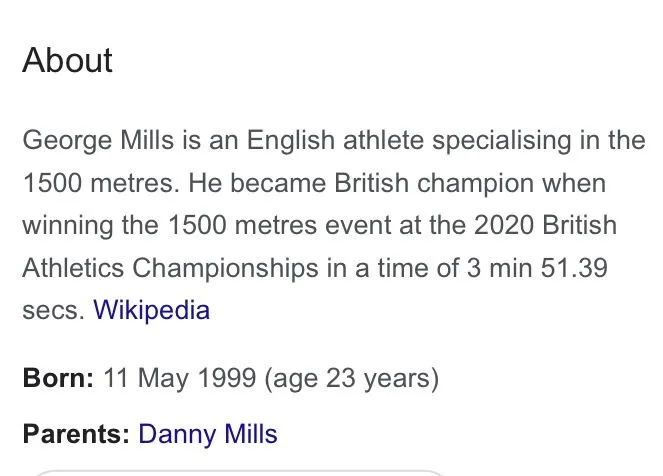
Task: Follow the Danny Mills parent link
Action: click(x=207, y=434)
